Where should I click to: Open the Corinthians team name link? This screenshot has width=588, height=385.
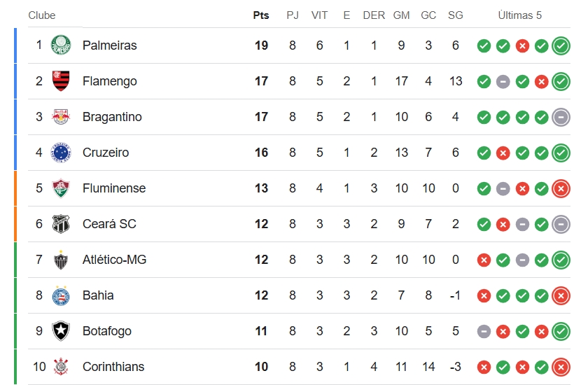click(x=113, y=367)
